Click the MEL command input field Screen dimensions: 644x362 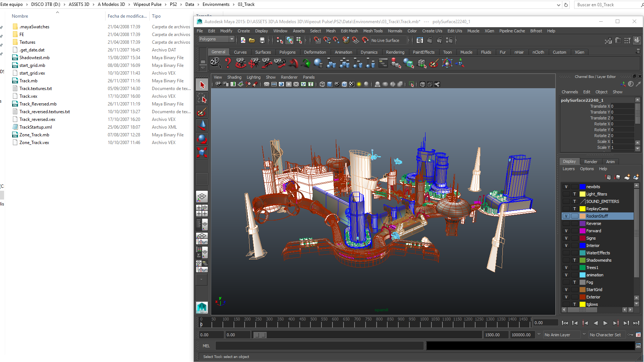pyautogui.click(x=319, y=346)
